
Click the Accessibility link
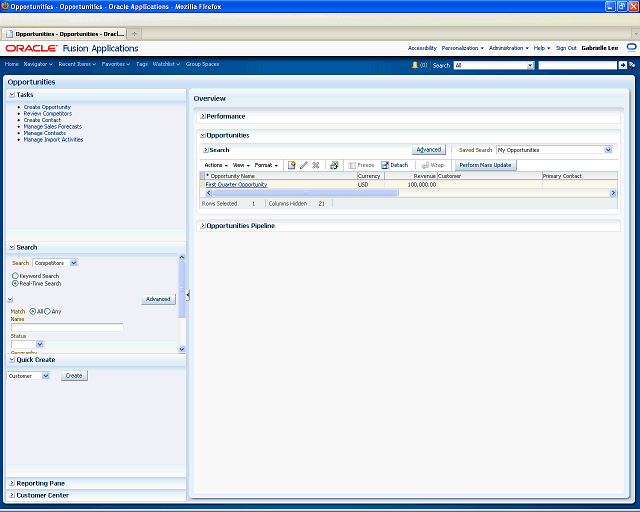[x=422, y=48]
